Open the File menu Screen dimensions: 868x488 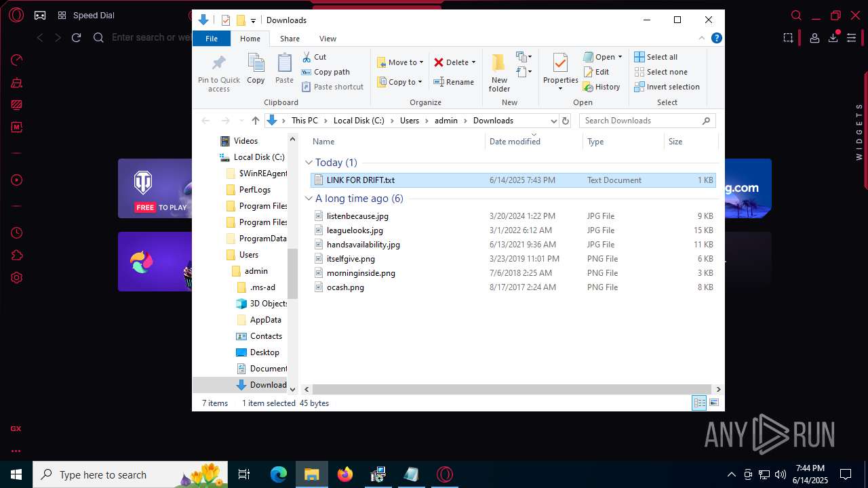[212, 39]
